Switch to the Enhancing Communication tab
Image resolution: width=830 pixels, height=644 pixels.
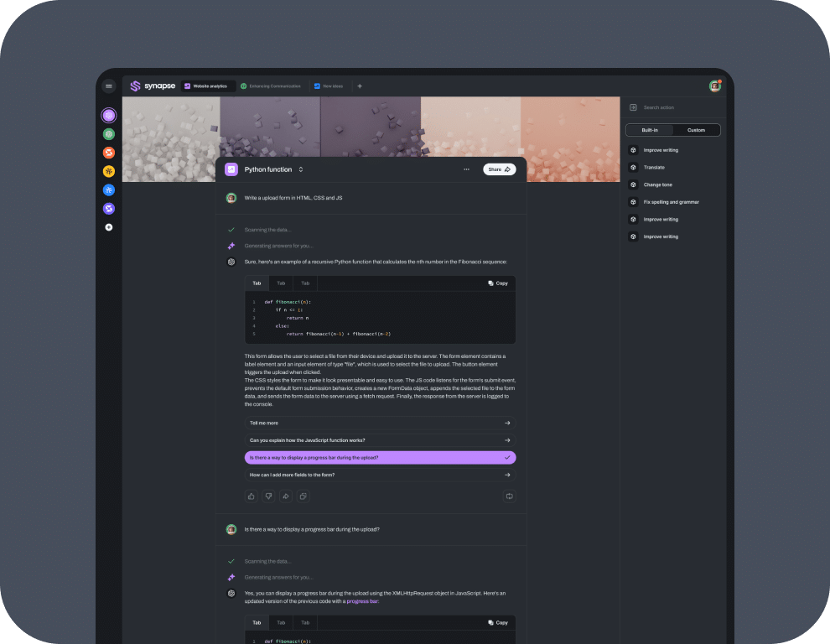(271, 86)
